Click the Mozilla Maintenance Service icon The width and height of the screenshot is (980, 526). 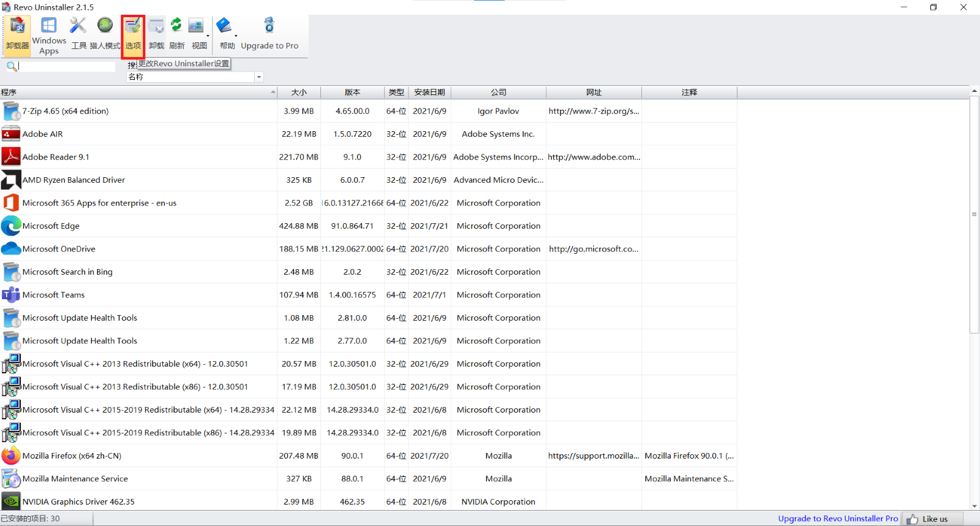[x=11, y=479]
